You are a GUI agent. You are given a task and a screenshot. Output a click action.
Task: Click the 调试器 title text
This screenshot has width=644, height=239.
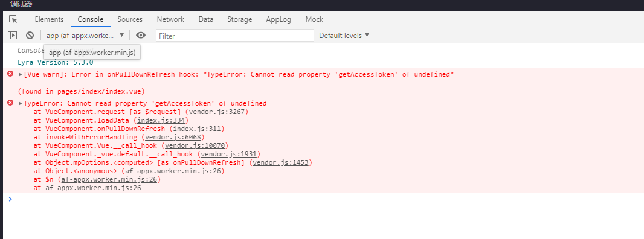click(21, 4)
